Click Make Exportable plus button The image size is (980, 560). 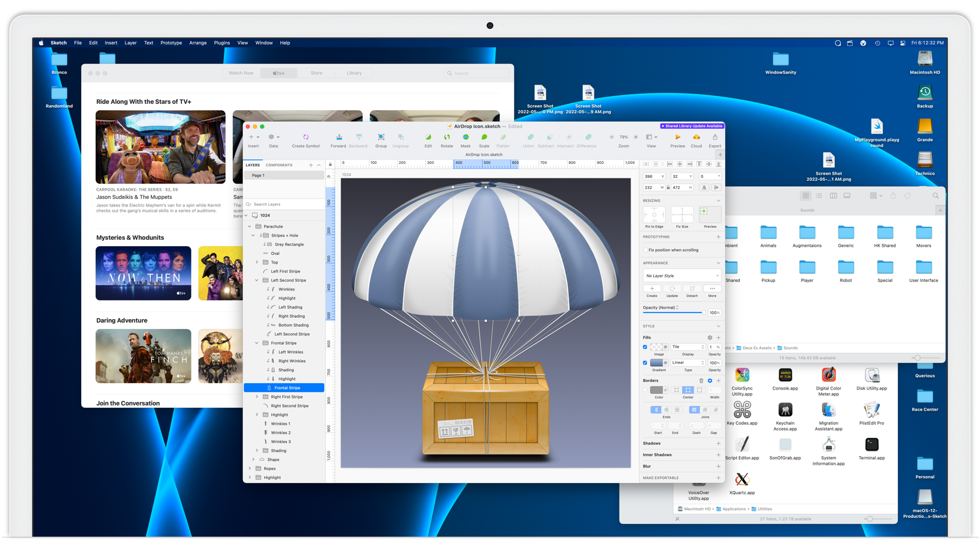click(x=718, y=478)
